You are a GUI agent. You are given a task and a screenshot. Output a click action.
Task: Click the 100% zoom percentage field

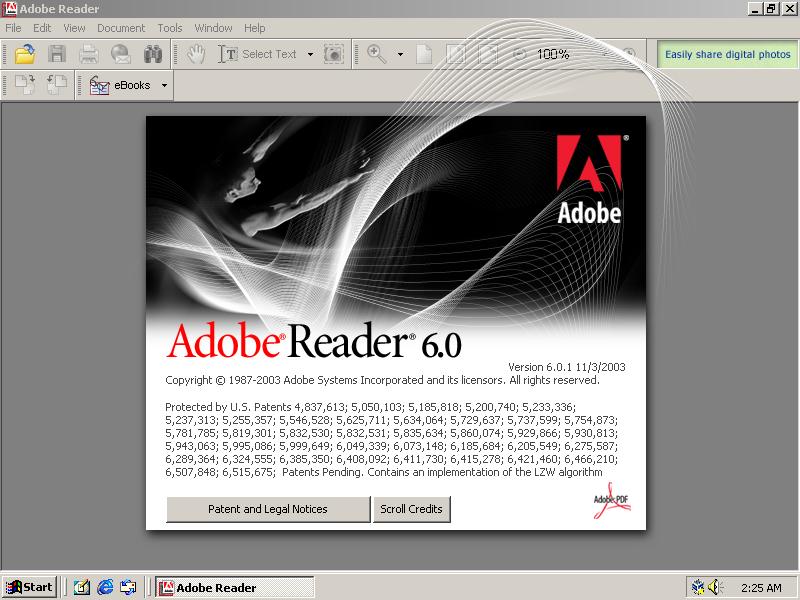(553, 54)
